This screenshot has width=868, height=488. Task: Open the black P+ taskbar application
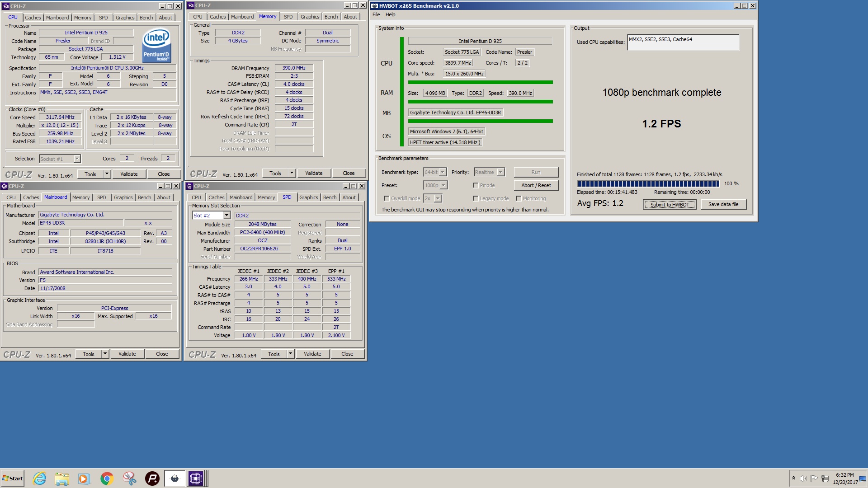click(152, 479)
